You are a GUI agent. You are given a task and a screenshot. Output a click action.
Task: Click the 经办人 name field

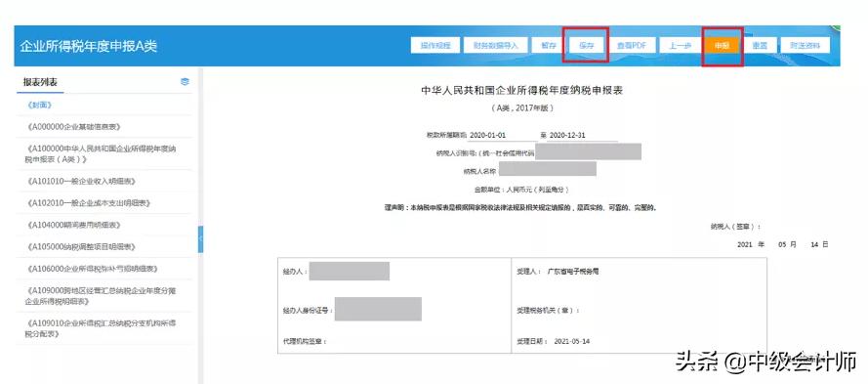350,272
